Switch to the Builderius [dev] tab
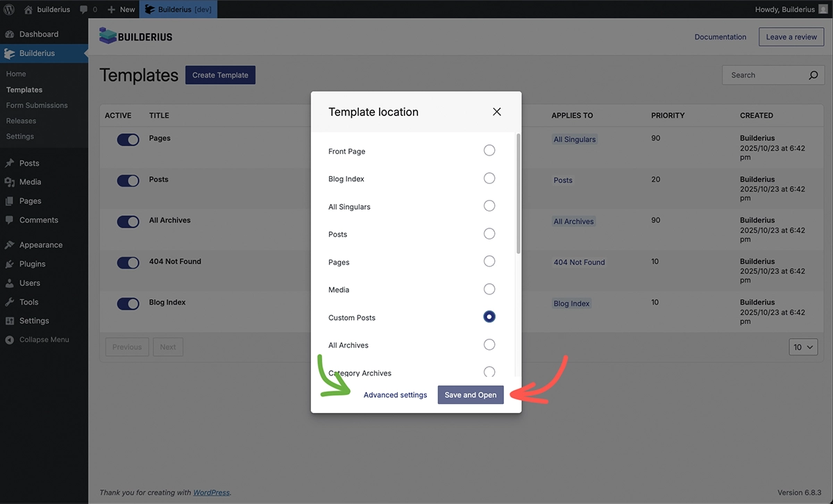833x504 pixels. tap(178, 9)
